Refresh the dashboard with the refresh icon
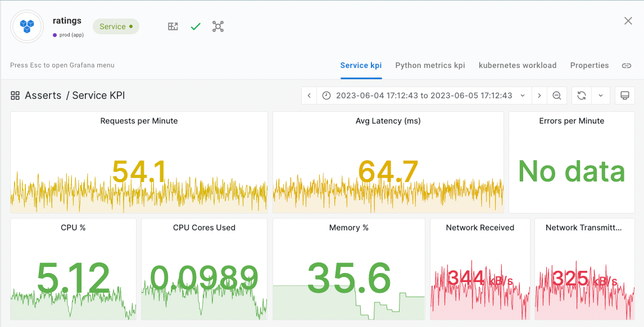 [x=582, y=96]
